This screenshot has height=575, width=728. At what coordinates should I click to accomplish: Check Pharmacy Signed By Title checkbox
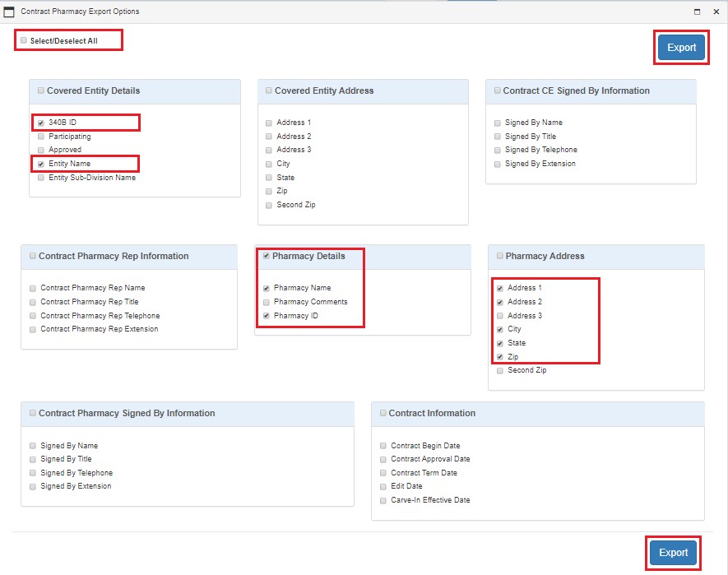tap(33, 459)
